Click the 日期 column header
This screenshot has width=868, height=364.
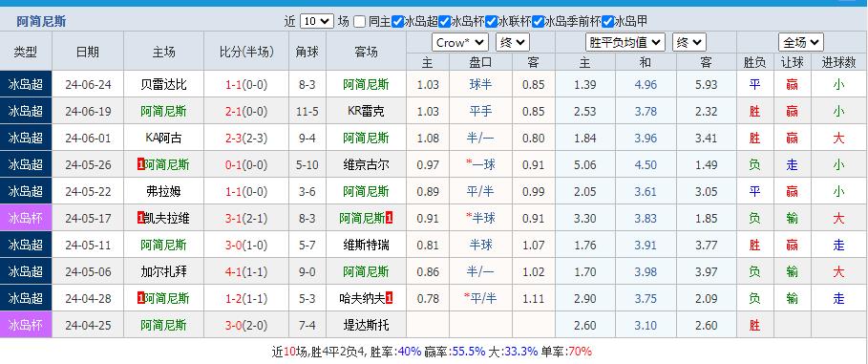point(88,52)
